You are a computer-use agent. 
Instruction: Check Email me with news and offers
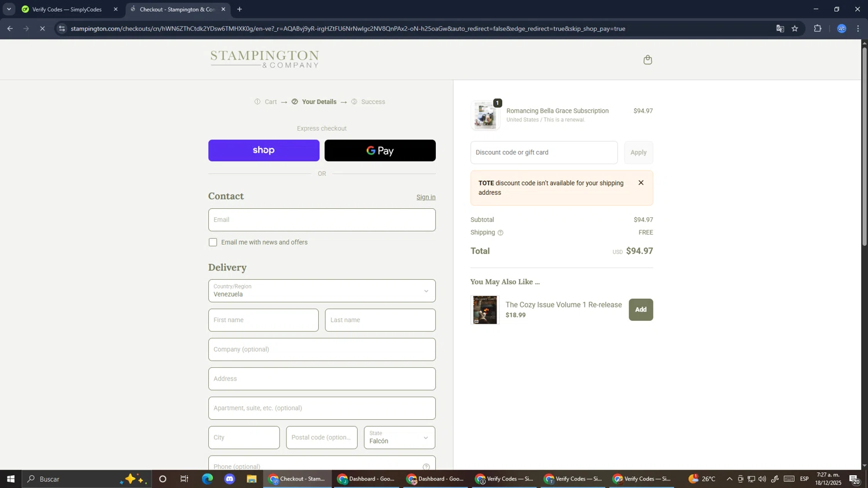(x=213, y=243)
